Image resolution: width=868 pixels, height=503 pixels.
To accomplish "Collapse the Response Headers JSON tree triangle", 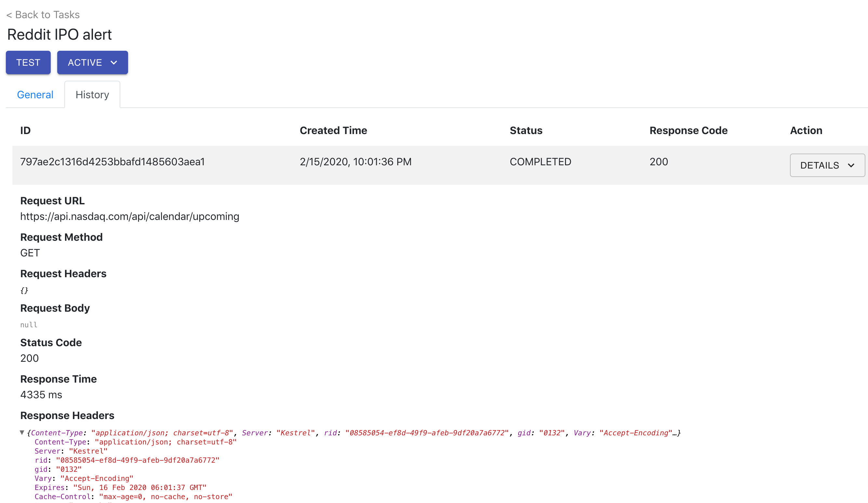I will (22, 432).
